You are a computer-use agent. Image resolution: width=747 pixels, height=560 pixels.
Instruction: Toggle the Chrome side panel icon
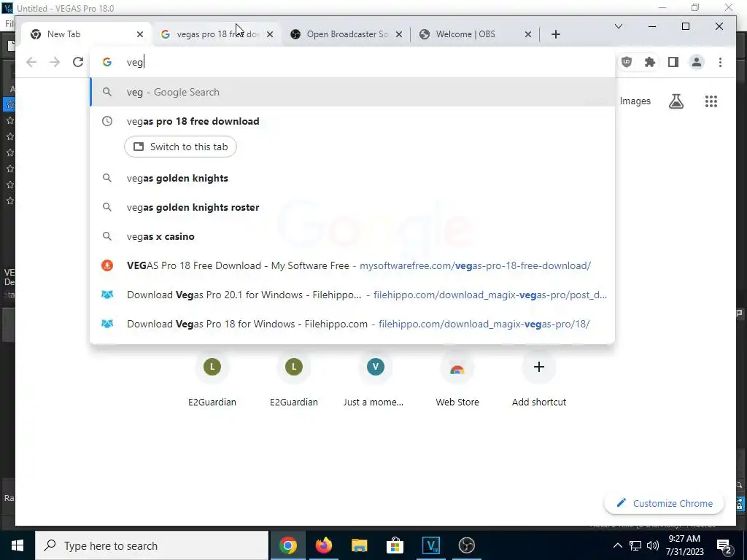[673, 62]
